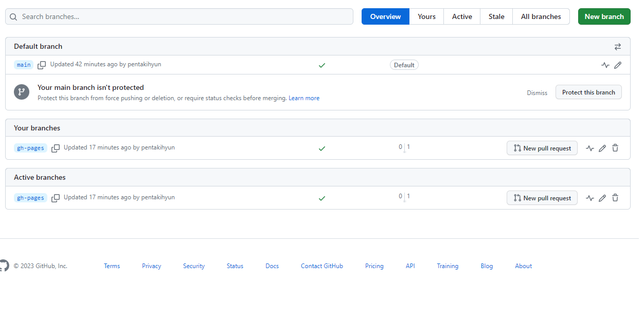New pull request for gh-pages in Your branches
Screen dimensions: 644x321
tap(542, 148)
